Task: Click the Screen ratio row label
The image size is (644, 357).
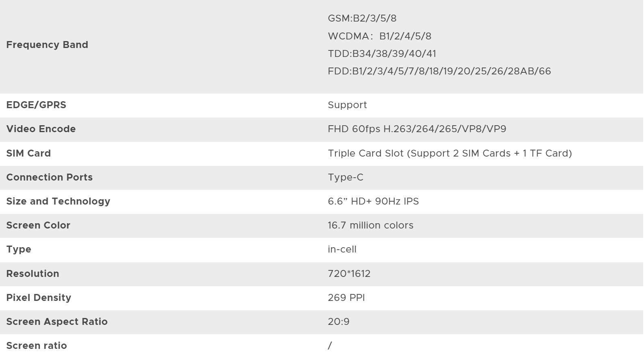Action: pyautogui.click(x=37, y=346)
